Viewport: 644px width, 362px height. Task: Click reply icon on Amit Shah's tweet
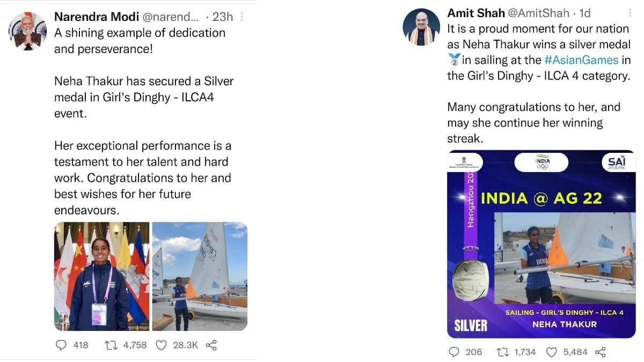click(x=454, y=352)
